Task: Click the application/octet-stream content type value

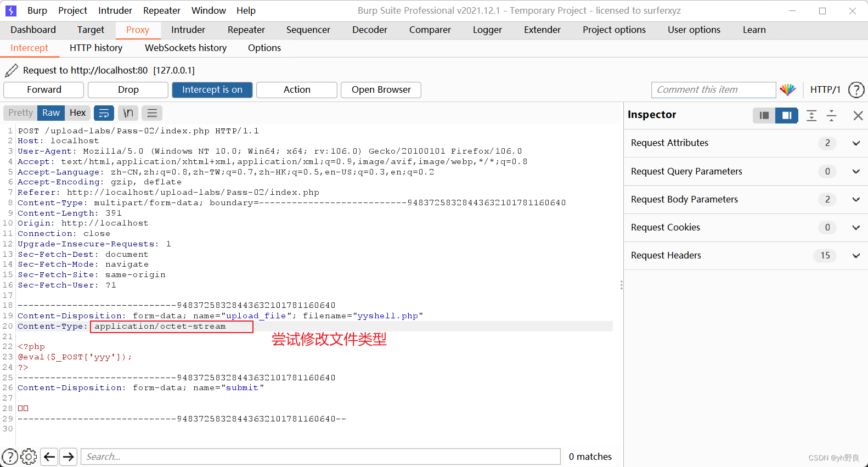Action: [x=160, y=327]
